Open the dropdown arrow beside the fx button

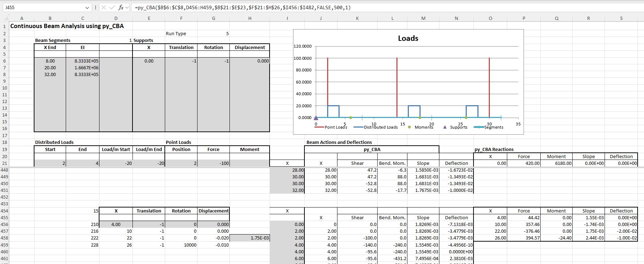(x=127, y=7)
